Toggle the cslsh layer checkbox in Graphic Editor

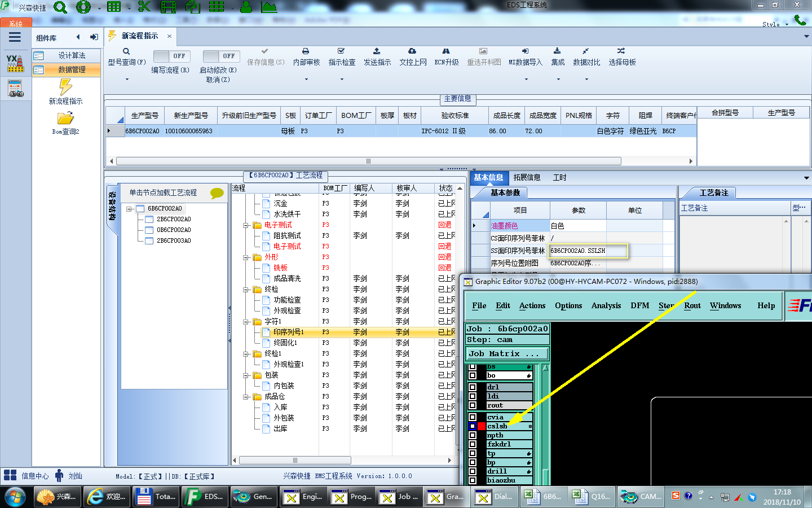pyautogui.click(x=473, y=426)
